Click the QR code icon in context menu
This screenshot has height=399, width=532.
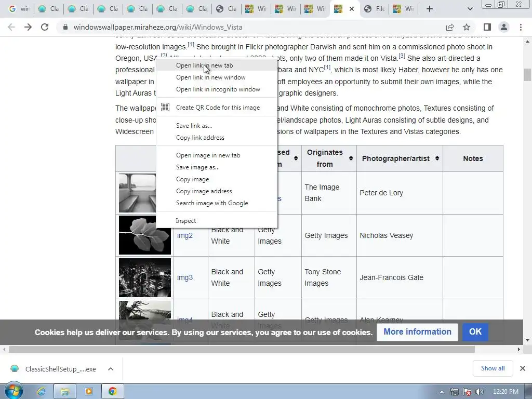[165, 107]
